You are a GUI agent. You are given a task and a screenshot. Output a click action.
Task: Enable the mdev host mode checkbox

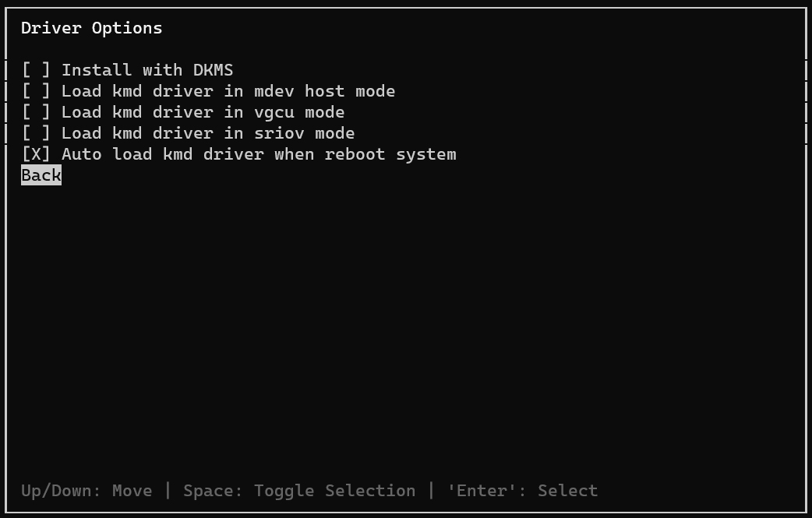(x=36, y=91)
